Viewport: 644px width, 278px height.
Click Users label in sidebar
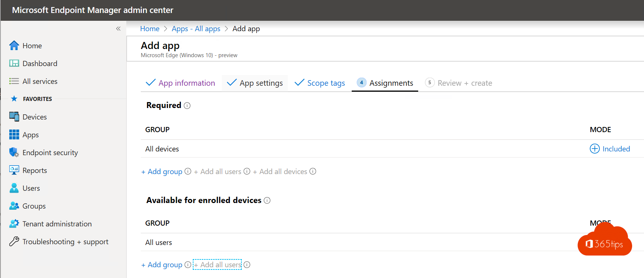[31, 188]
